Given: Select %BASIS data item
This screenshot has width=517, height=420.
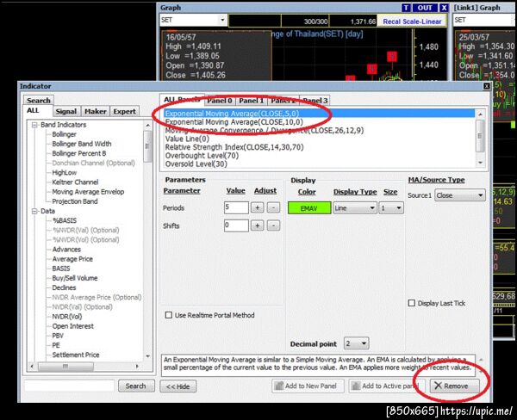Looking at the screenshot, I should (x=65, y=220).
